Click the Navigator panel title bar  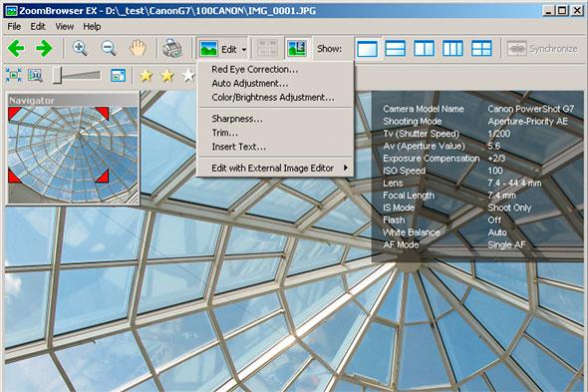tap(73, 101)
